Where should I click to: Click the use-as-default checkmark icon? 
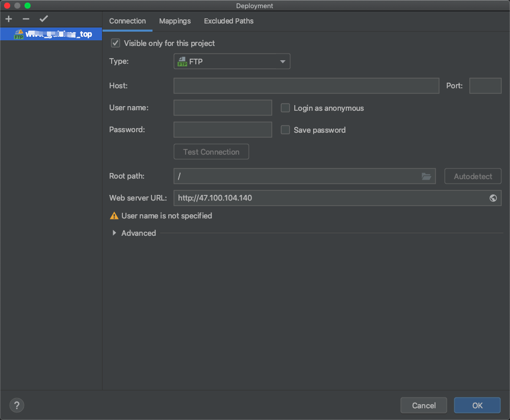point(44,19)
